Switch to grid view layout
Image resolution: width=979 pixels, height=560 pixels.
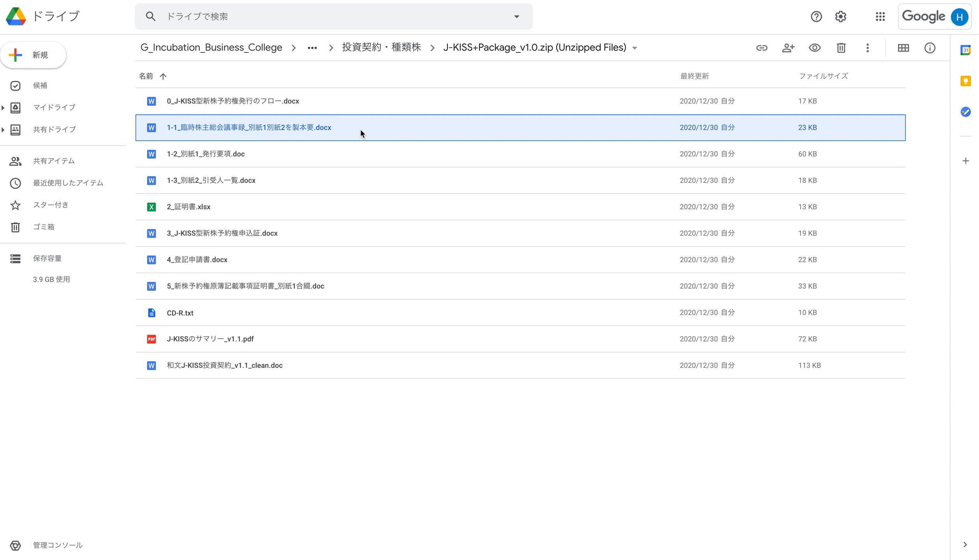pos(904,47)
